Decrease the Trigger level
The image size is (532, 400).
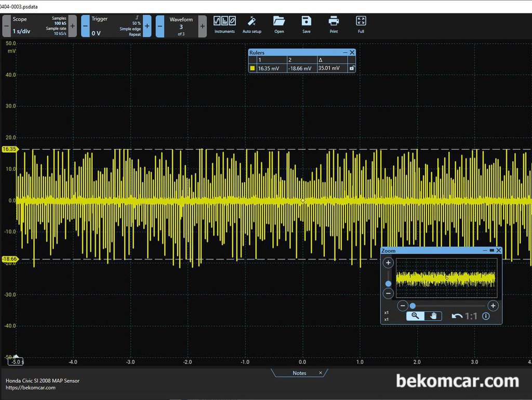click(86, 26)
